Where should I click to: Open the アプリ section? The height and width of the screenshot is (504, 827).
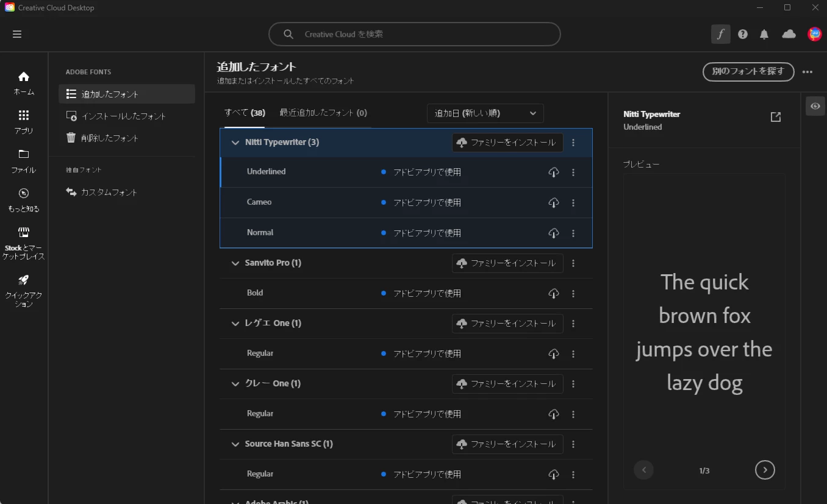coord(24,122)
